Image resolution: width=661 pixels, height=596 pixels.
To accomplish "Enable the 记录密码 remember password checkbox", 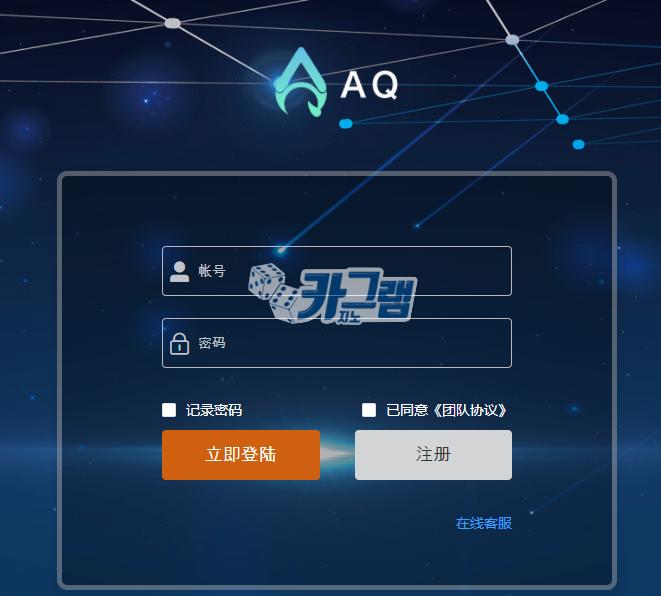I will (x=169, y=410).
